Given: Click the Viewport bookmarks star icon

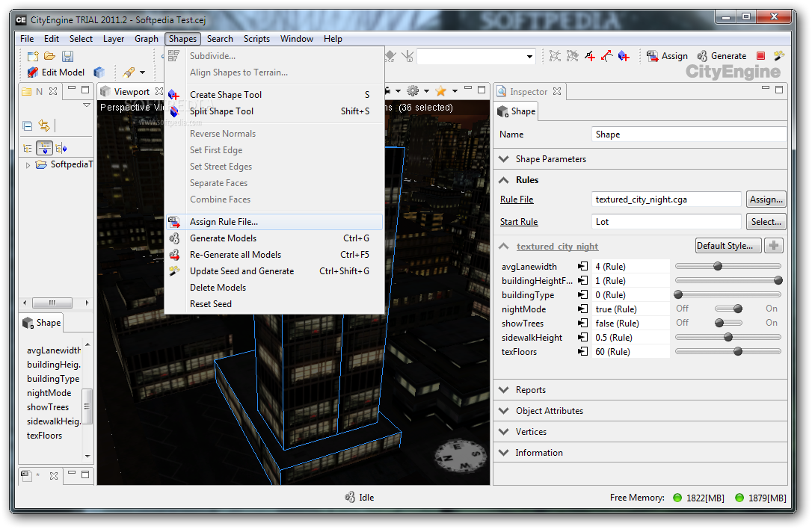Looking at the screenshot, I should 440,91.
